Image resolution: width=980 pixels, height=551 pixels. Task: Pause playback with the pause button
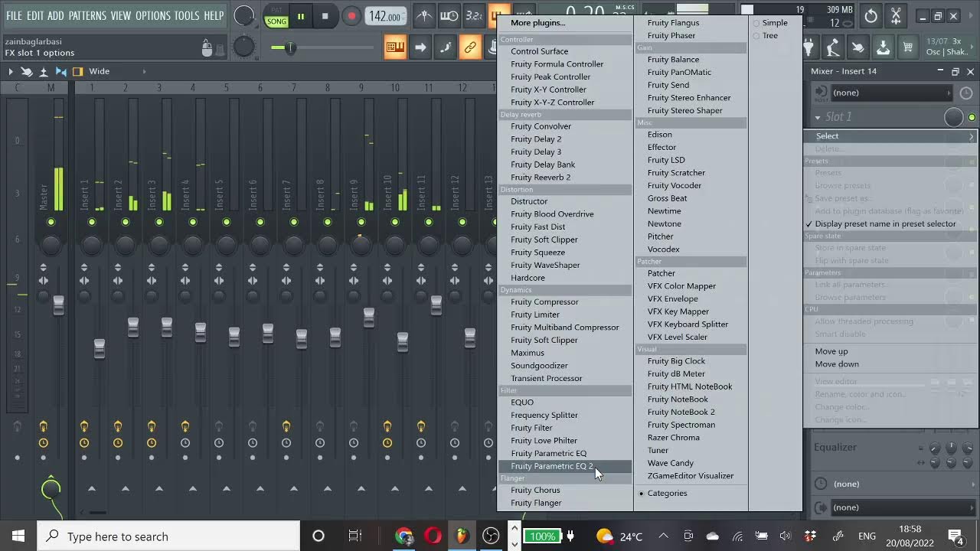click(301, 16)
